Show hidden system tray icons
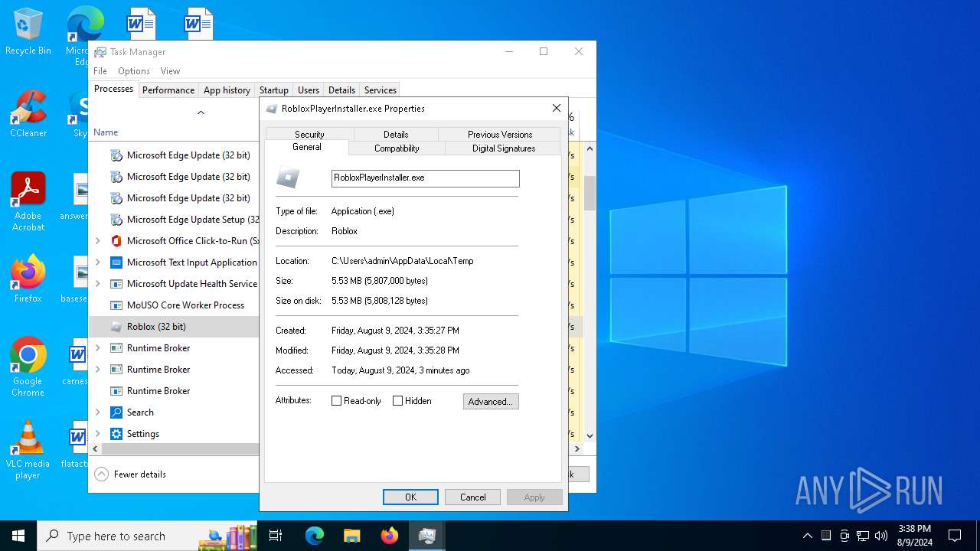980x551 pixels. click(x=807, y=536)
